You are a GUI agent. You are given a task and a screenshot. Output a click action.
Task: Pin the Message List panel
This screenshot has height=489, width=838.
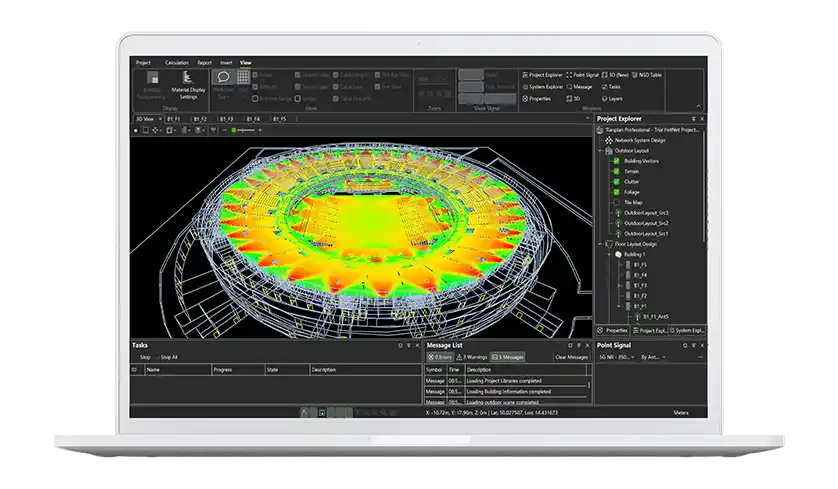[x=579, y=345]
